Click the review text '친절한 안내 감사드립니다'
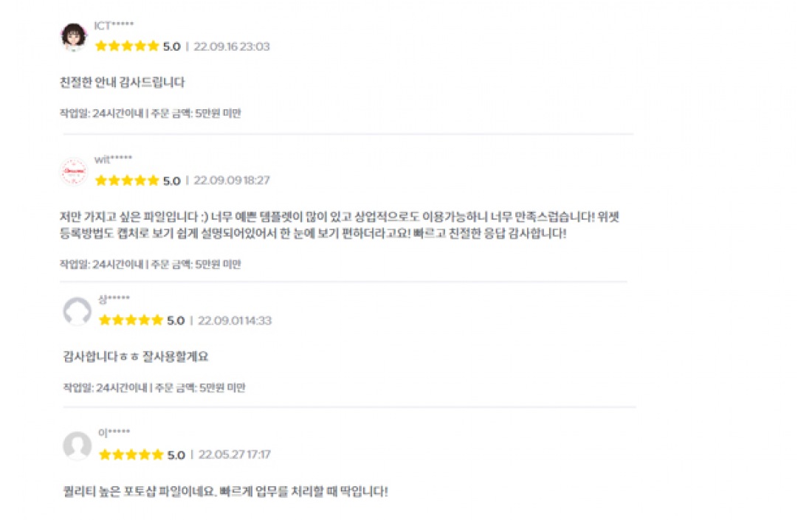The width and height of the screenshot is (812, 520). click(x=122, y=83)
